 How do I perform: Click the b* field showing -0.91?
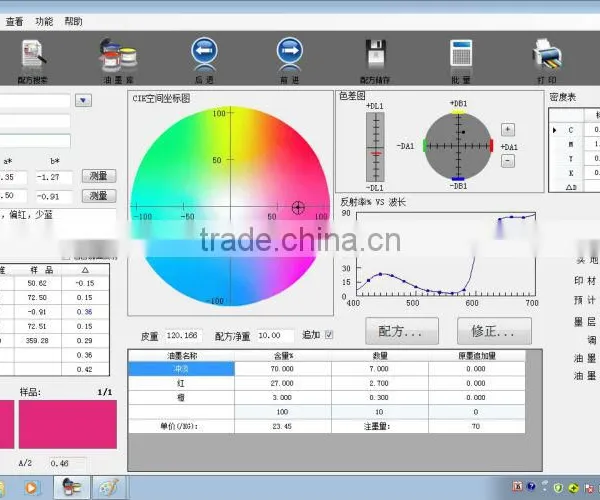point(54,197)
